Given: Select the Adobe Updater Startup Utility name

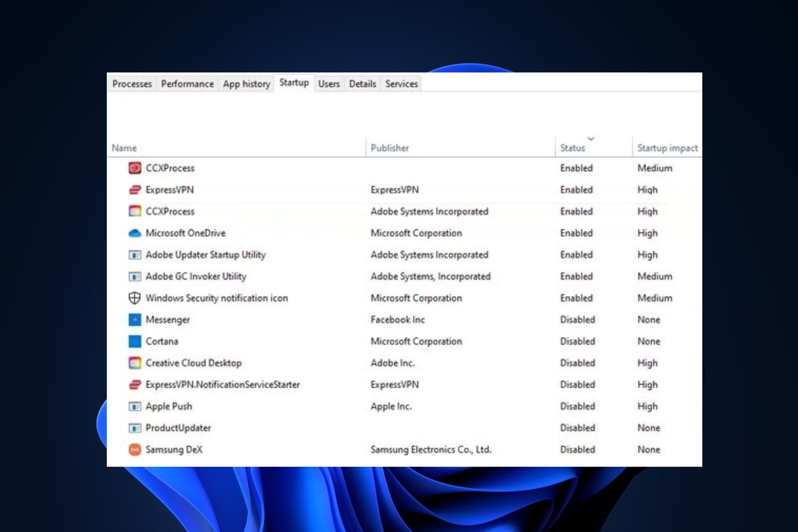Looking at the screenshot, I should click(x=205, y=255).
